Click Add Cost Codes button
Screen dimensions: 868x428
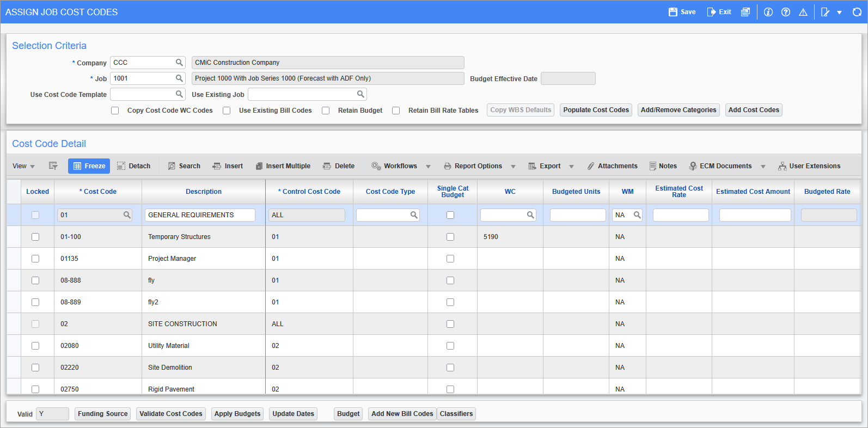coord(754,110)
